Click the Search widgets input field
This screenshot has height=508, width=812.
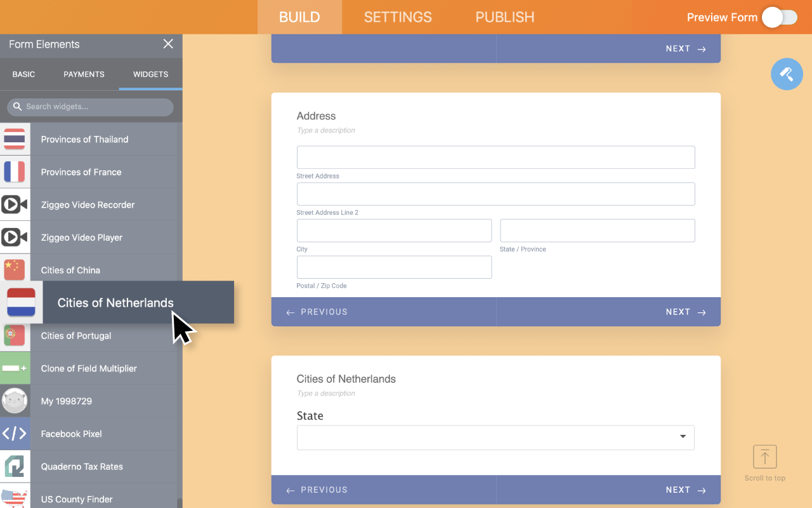[x=90, y=107]
